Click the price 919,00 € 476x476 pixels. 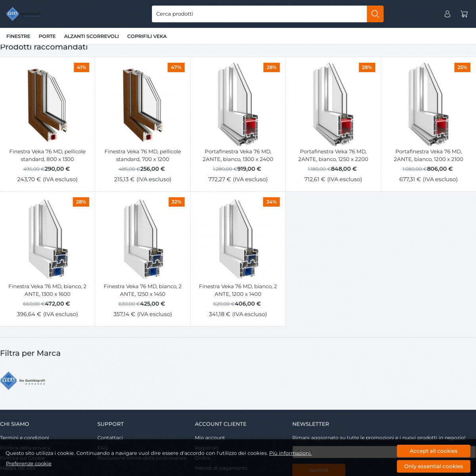click(249, 169)
